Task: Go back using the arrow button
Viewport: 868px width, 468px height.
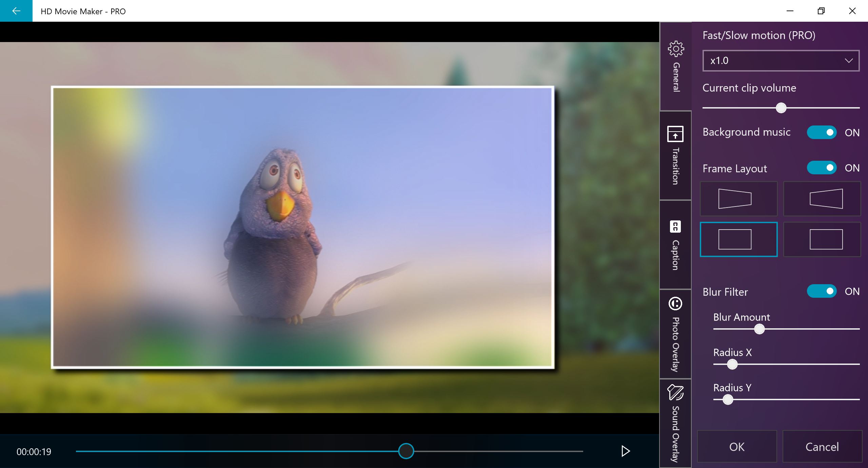Action: click(x=16, y=11)
